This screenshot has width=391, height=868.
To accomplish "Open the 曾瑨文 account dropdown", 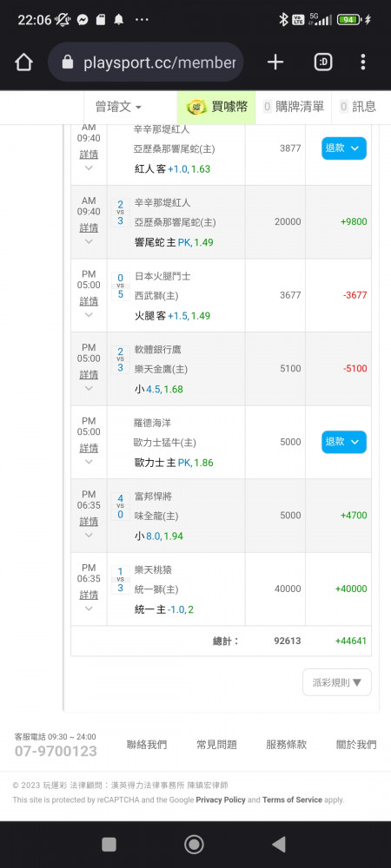I will click(x=118, y=107).
